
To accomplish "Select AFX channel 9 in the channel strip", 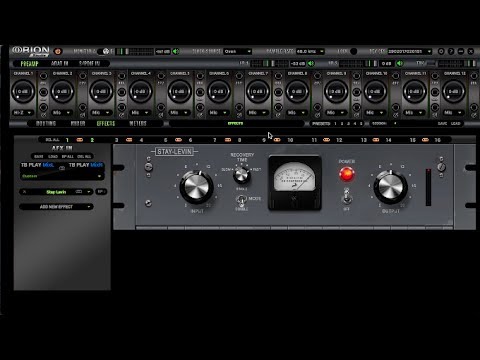I will click(264, 140).
